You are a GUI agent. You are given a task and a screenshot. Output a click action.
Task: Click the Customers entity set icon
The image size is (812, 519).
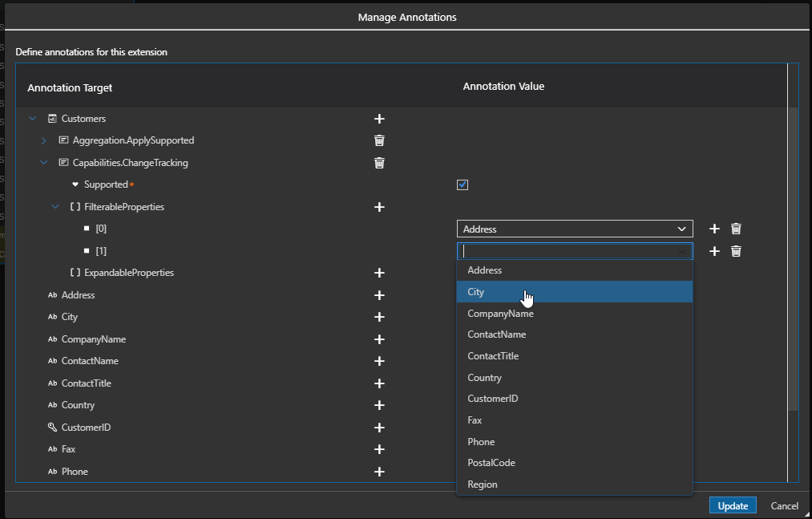(x=52, y=118)
